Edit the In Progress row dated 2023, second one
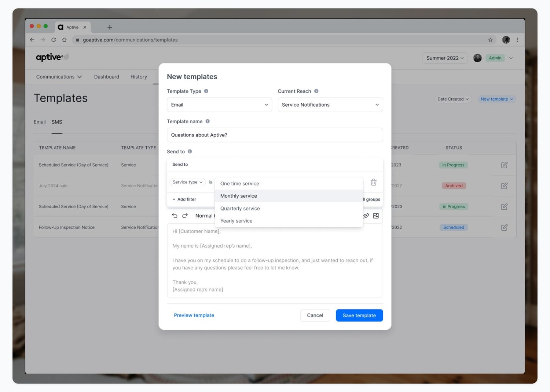This screenshot has width=550, height=392. coord(504,207)
